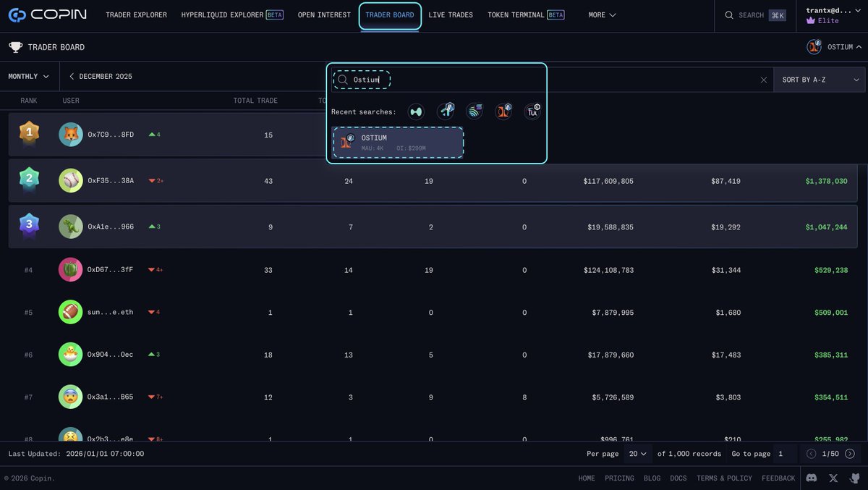
Task: Open the Per page 20 dropdown
Action: (x=637, y=454)
